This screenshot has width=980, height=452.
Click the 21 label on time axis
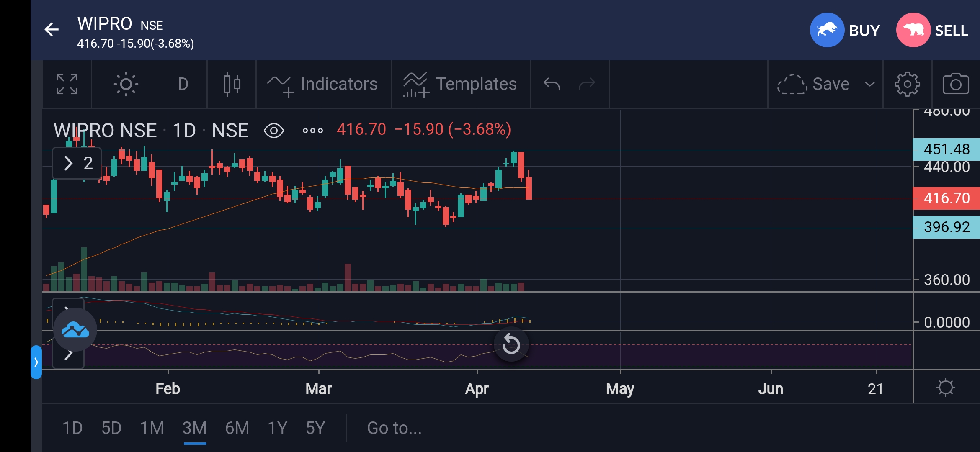click(x=875, y=389)
